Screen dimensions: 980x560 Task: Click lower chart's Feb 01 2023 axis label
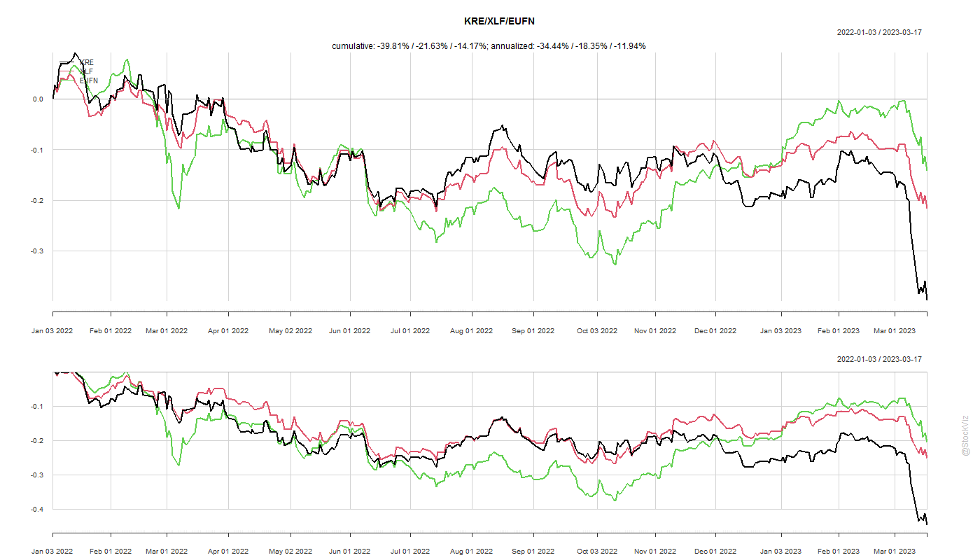tap(838, 553)
